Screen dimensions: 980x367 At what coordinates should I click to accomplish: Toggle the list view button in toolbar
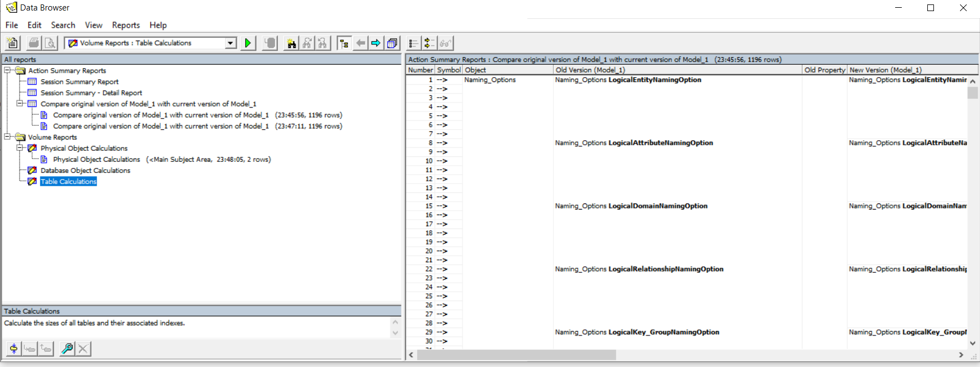click(x=413, y=43)
